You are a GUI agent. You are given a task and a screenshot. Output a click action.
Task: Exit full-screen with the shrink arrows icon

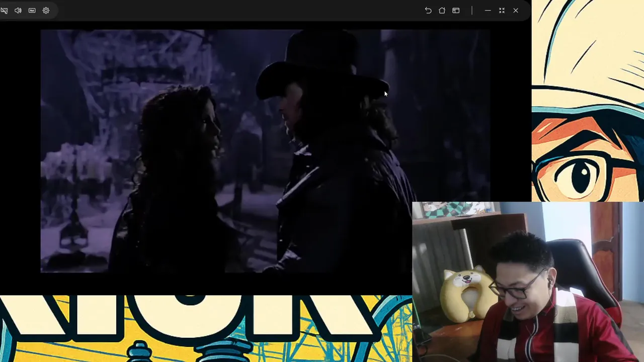502,11
